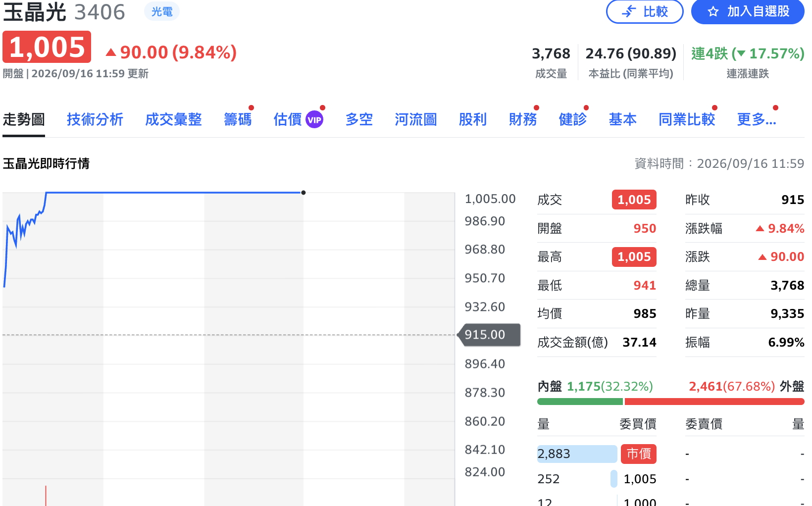
Task: Click the 昨量 9,335 value
Action: point(787,314)
